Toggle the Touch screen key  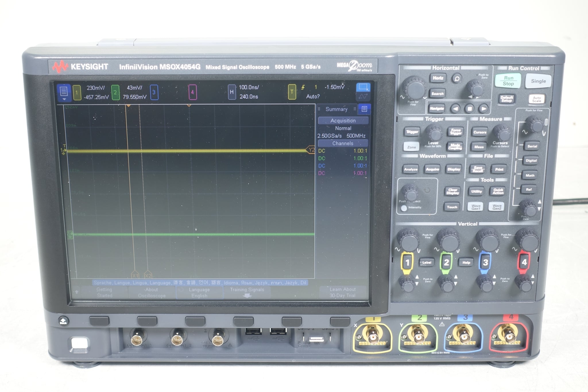(x=452, y=207)
